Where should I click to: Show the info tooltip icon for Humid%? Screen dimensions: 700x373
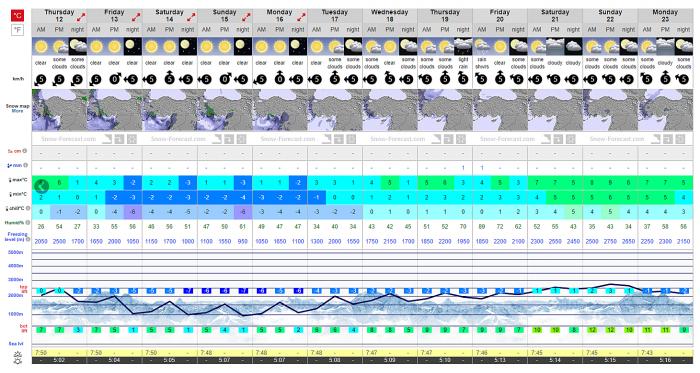(28, 222)
